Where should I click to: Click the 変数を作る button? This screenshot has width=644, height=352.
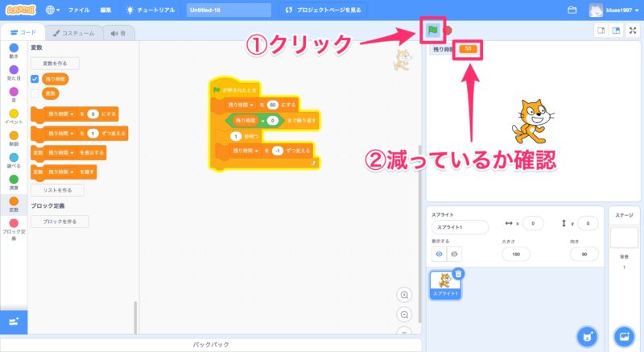(55, 63)
